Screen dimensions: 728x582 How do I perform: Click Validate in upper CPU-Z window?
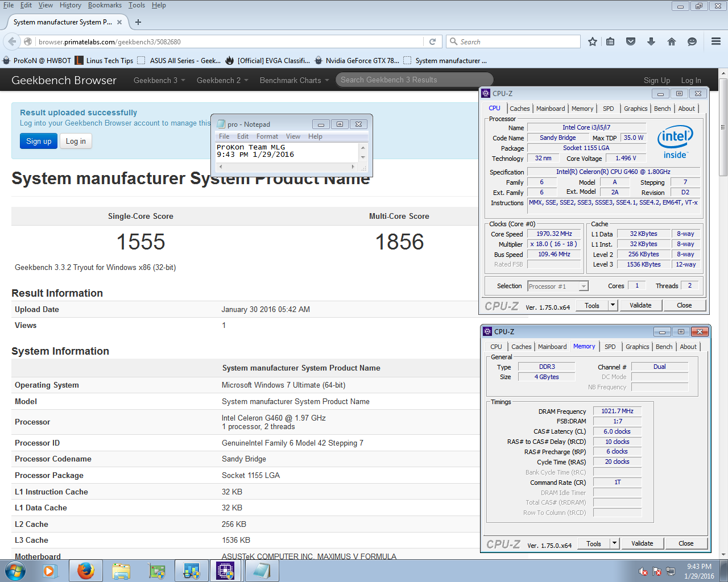click(x=640, y=305)
